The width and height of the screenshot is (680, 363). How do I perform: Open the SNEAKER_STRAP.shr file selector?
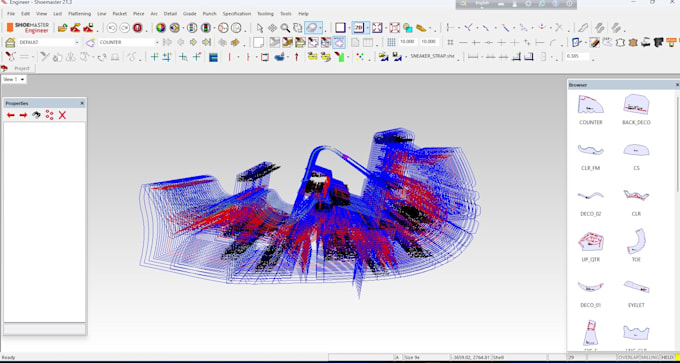pos(432,56)
